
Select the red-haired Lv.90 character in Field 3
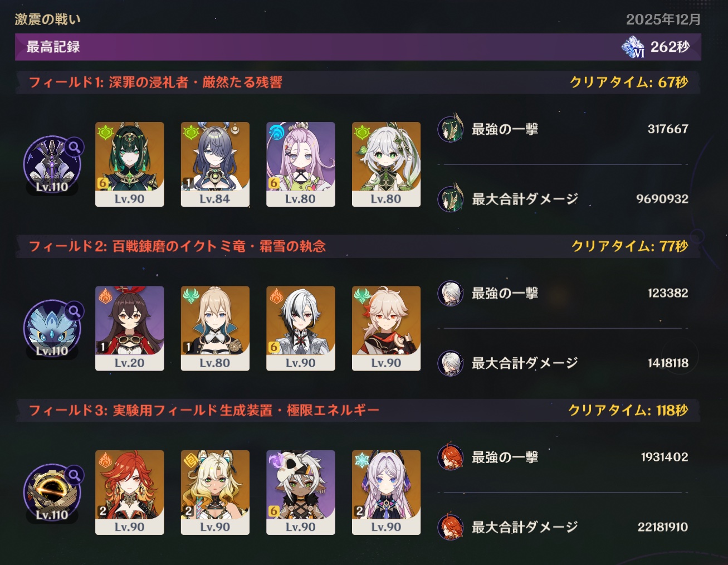pos(130,493)
